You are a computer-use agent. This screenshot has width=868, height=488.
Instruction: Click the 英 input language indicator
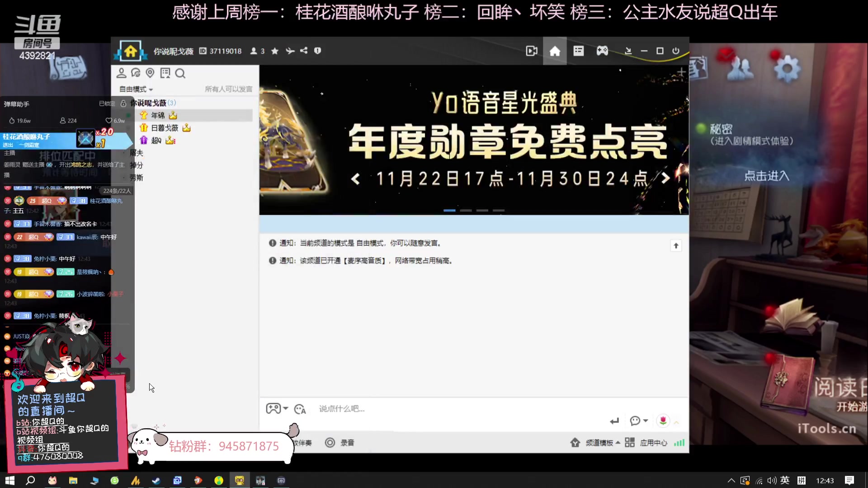click(785, 480)
